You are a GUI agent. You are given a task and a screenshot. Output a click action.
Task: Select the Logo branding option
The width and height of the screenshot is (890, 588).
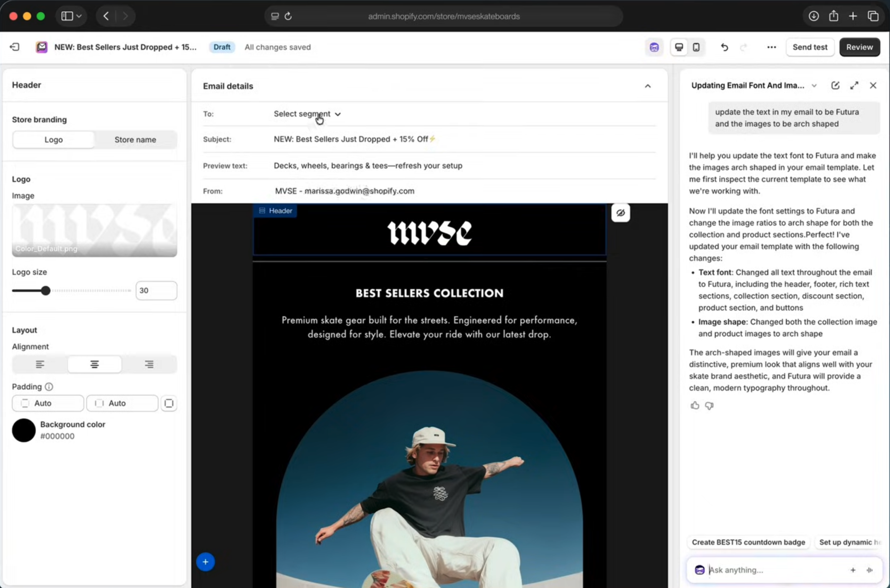point(53,139)
